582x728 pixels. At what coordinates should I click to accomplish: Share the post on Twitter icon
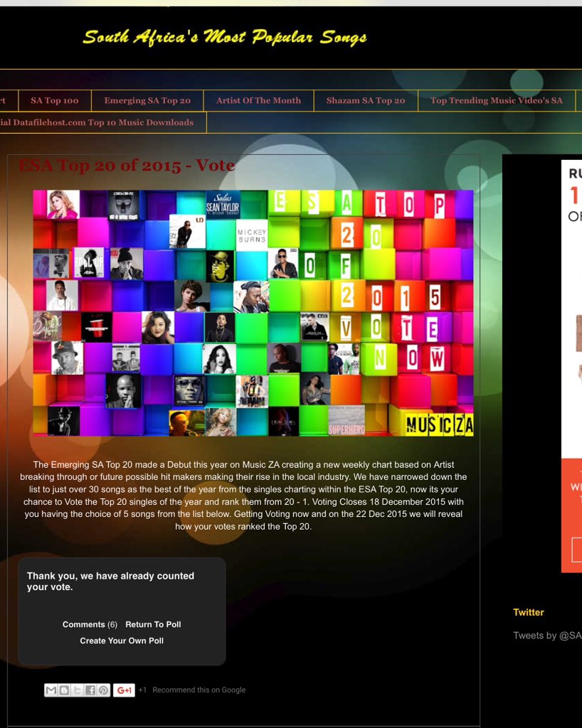pyautogui.click(x=77, y=690)
